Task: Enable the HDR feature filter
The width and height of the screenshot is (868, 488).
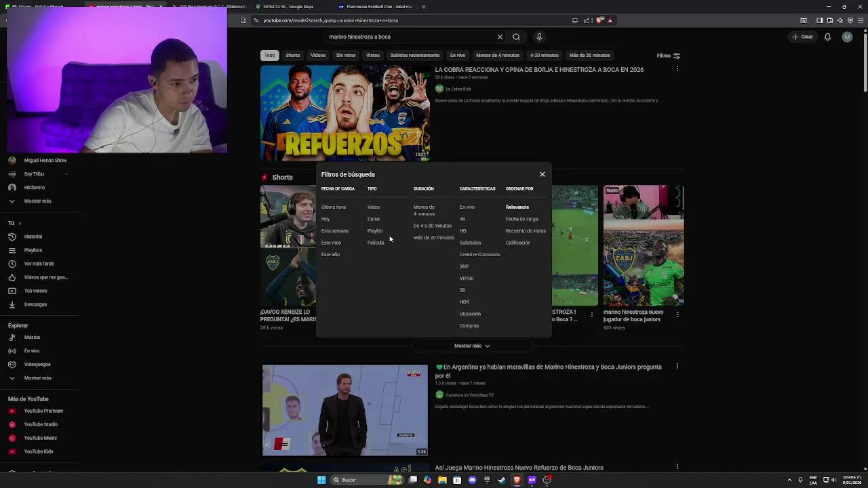Action: (465, 302)
